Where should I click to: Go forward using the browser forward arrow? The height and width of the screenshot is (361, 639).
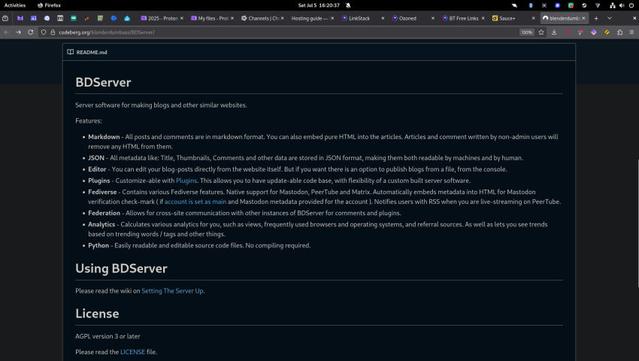18,32
